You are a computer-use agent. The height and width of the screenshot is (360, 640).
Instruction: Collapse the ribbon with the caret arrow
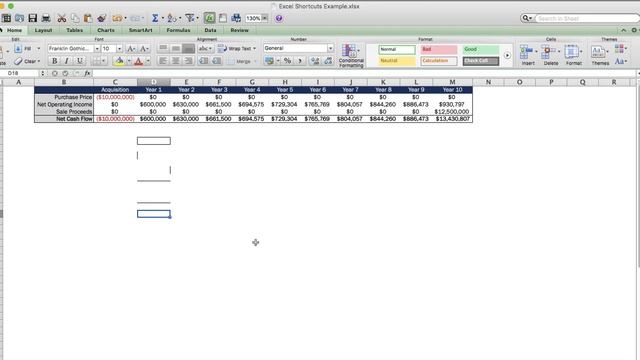624,30
